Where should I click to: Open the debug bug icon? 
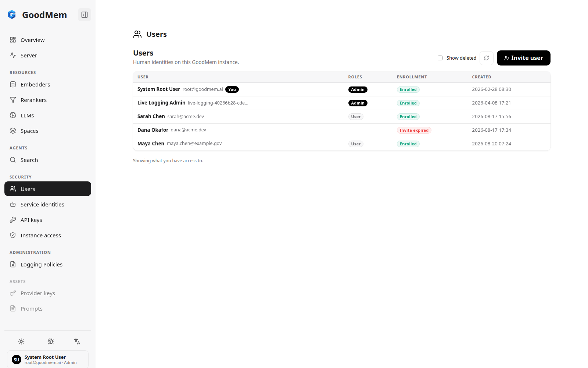point(51,342)
